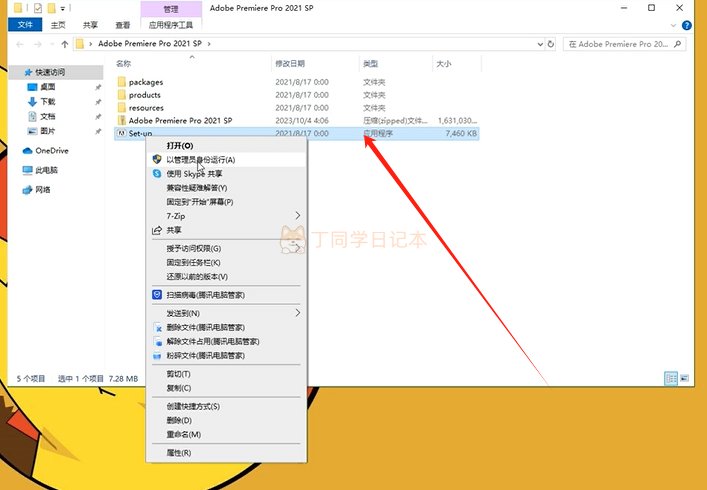Viewport: 707px width, 490px height.
Task: Sort by 修改日期 Date modified column
Action: [315, 64]
